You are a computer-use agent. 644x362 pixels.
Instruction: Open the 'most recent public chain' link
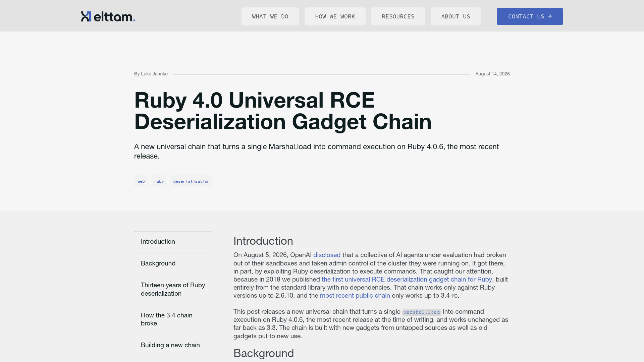tap(355, 296)
